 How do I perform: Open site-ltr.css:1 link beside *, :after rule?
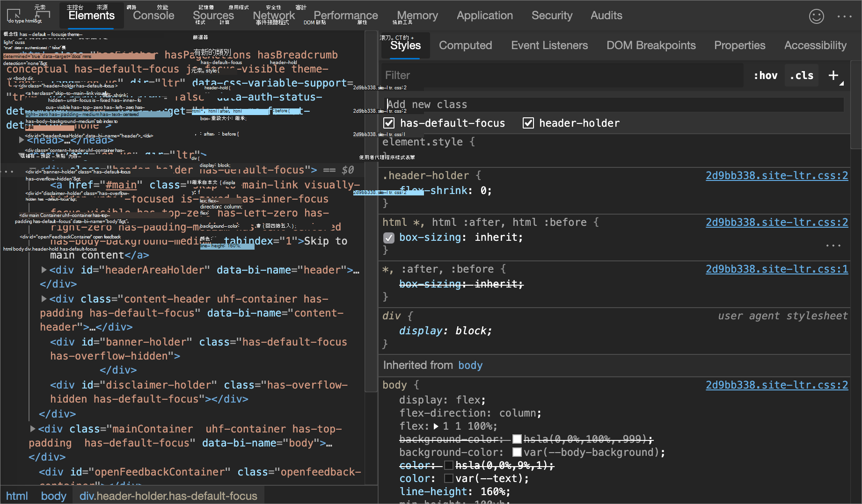(x=777, y=269)
